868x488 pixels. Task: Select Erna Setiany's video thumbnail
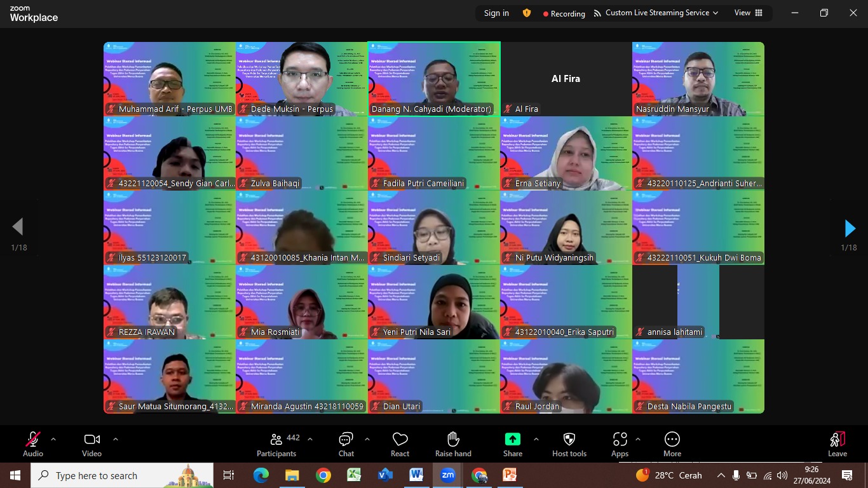click(566, 153)
